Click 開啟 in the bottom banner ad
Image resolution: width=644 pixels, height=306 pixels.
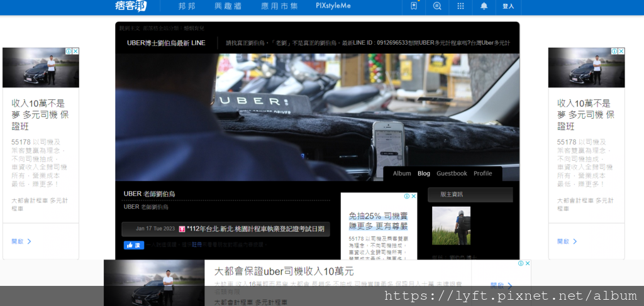tap(501, 285)
